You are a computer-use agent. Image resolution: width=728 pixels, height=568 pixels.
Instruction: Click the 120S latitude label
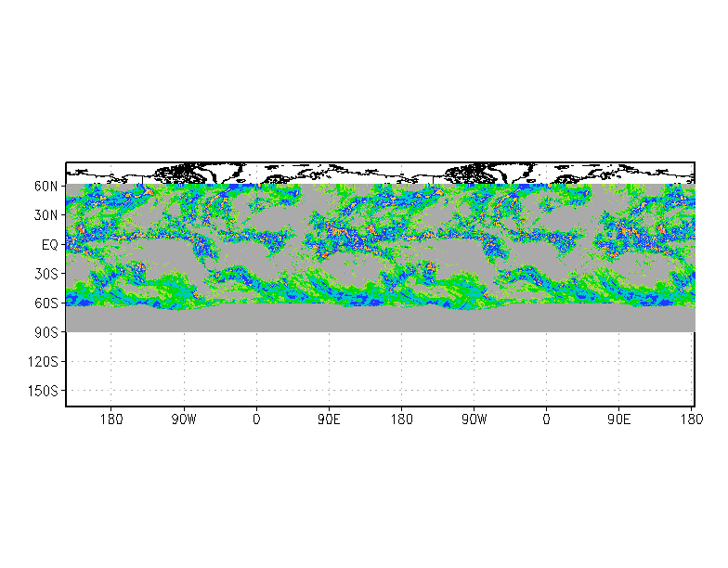(x=43, y=362)
